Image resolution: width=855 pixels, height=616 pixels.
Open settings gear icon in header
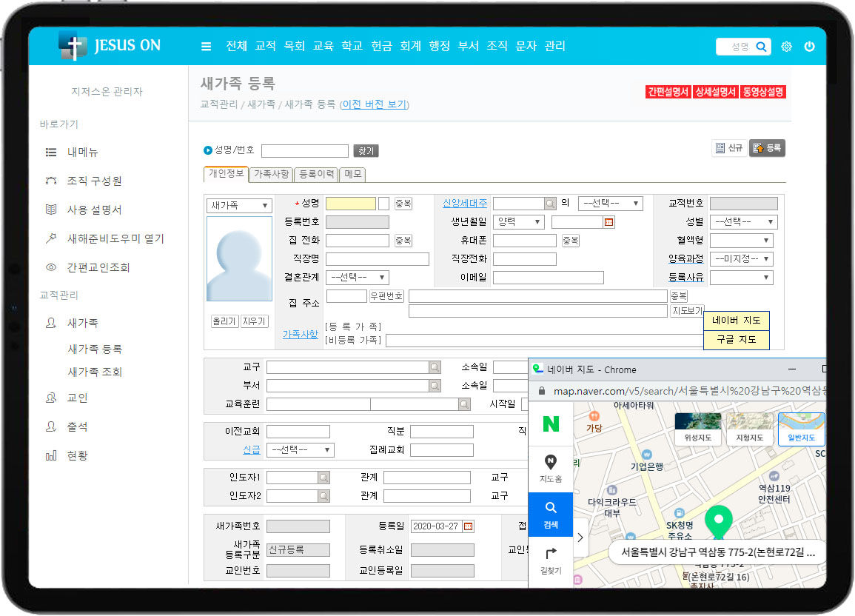coord(786,47)
